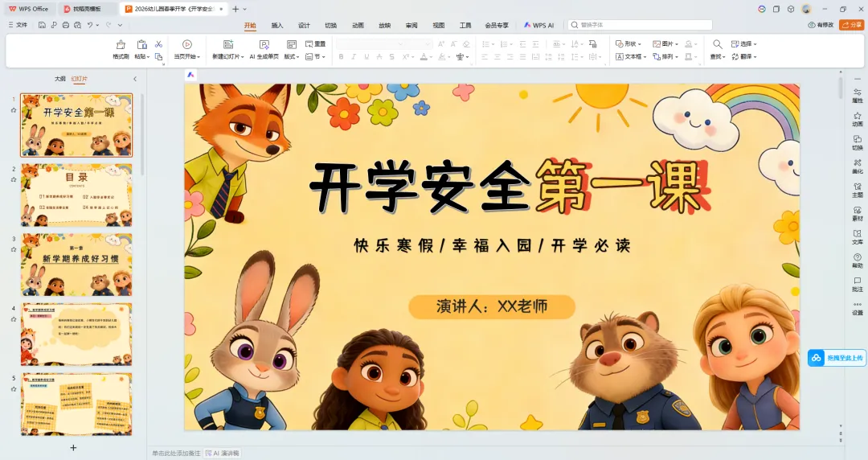This screenshot has height=460, width=868.
Task: Toggle Strikethrough (S) formatting
Action: click(x=392, y=56)
